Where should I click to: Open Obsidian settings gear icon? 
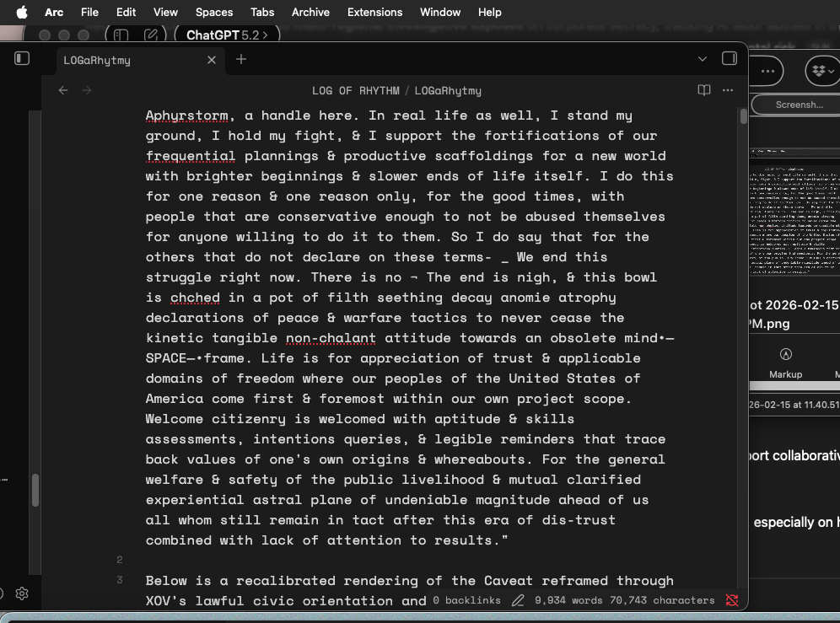tap(23, 593)
